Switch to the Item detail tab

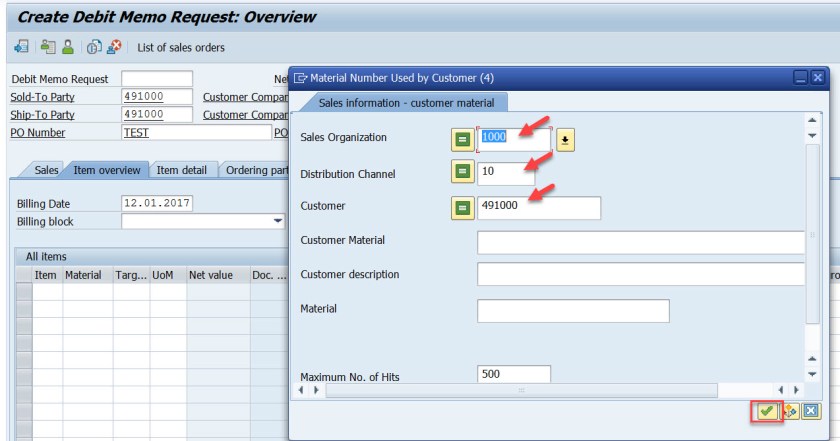tap(182, 170)
